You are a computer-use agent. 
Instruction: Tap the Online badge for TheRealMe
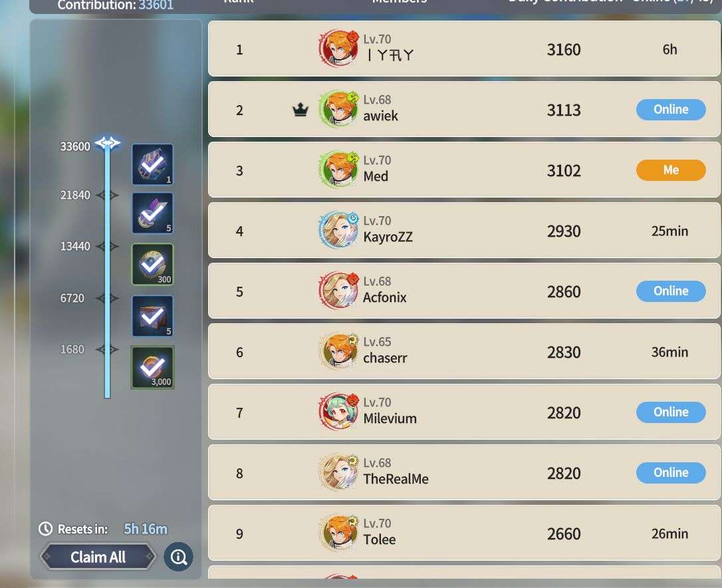pos(671,473)
